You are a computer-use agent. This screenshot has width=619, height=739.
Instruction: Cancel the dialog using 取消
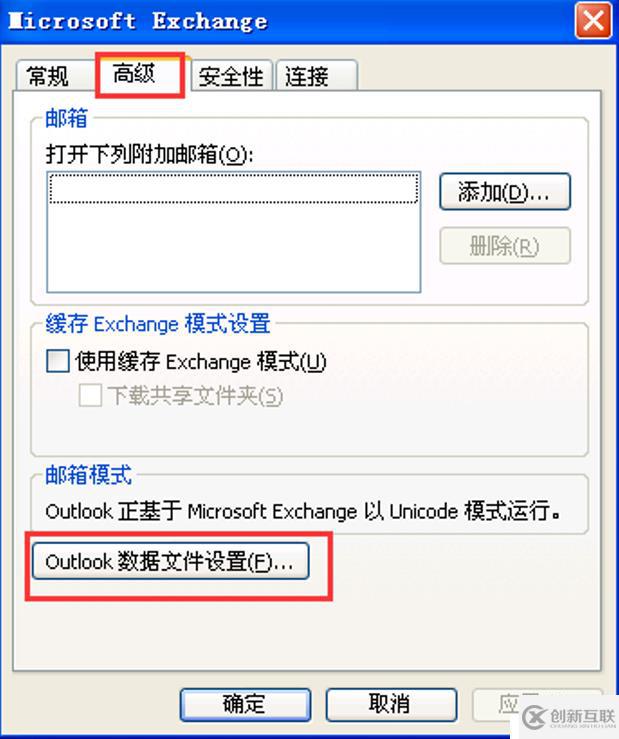click(391, 705)
